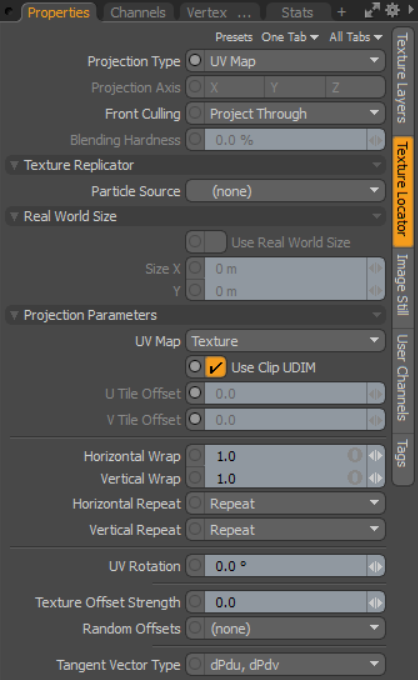
Task: Open the Projection Type dropdown
Action: (x=294, y=61)
